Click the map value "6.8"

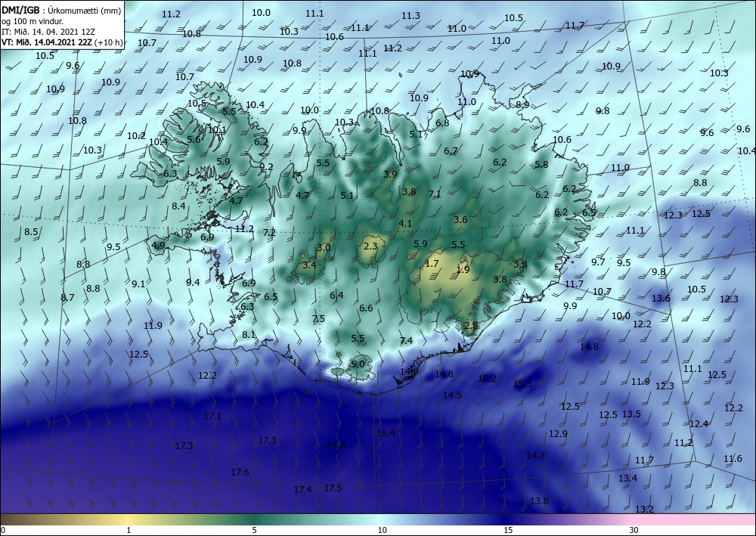tap(442, 123)
